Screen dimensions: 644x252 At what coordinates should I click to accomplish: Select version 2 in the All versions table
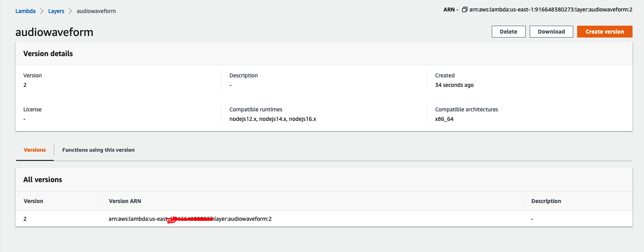click(x=25, y=219)
